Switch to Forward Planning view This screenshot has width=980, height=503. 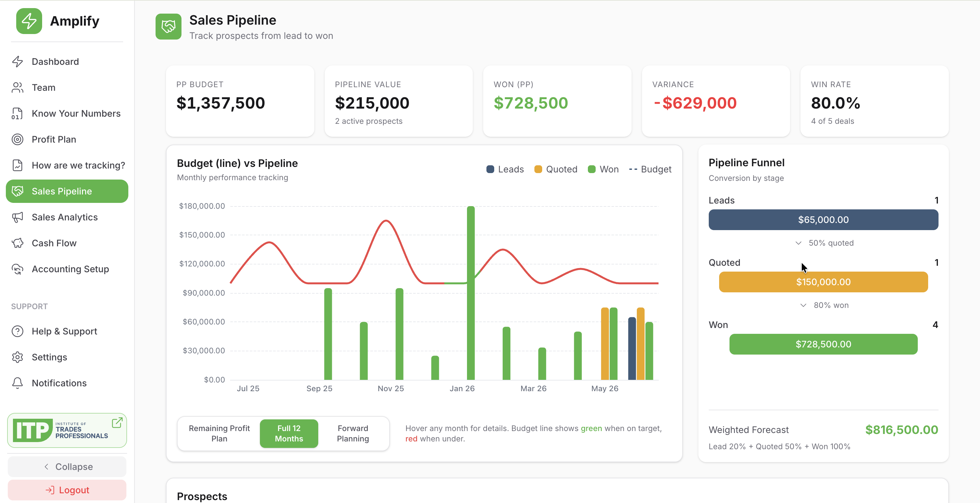pyautogui.click(x=353, y=433)
